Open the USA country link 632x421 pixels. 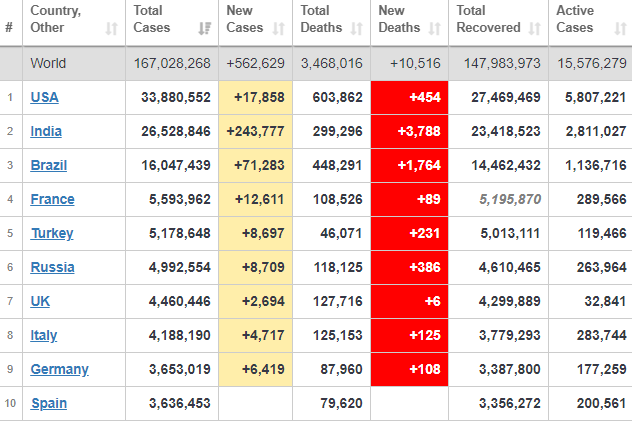pyautogui.click(x=44, y=97)
